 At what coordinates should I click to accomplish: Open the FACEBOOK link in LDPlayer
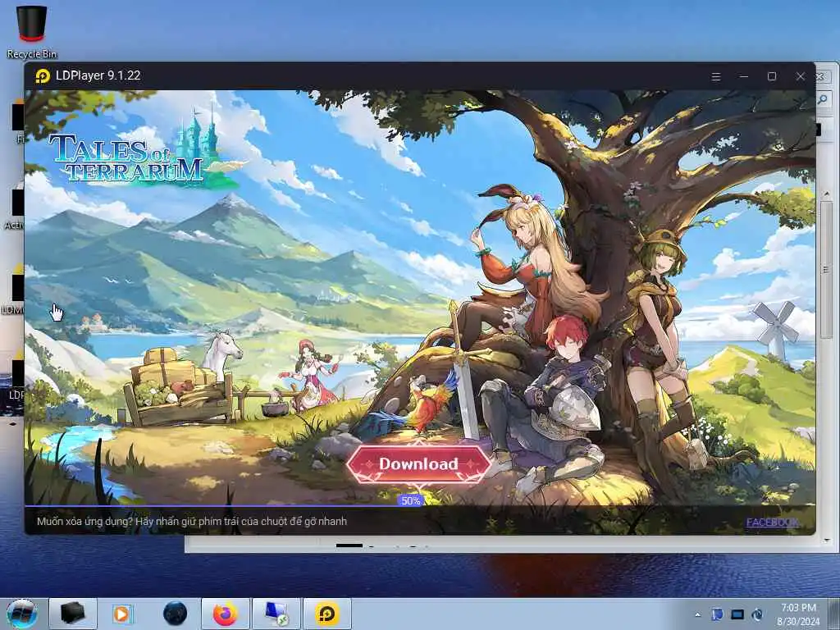tap(772, 522)
